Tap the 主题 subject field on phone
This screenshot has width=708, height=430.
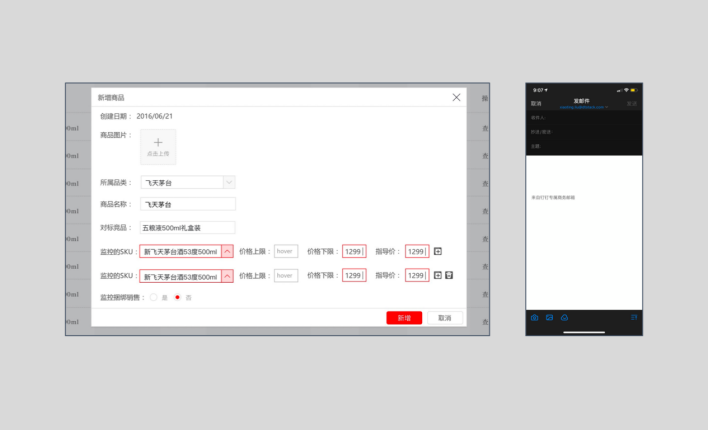[x=584, y=146]
